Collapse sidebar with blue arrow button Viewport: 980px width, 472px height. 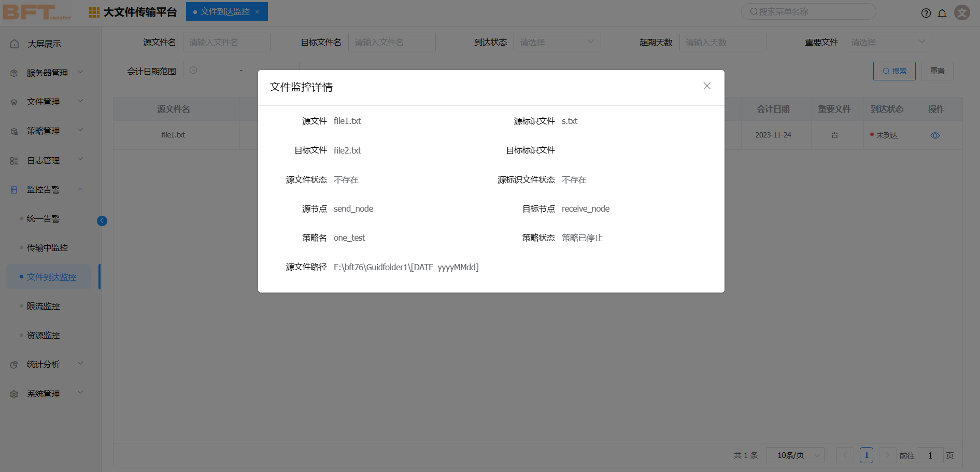(x=102, y=221)
